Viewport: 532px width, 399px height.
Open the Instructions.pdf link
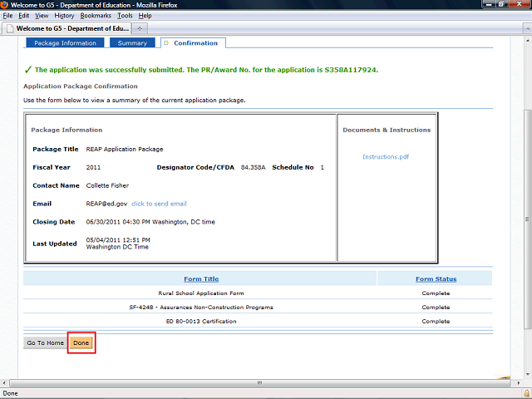(x=386, y=157)
